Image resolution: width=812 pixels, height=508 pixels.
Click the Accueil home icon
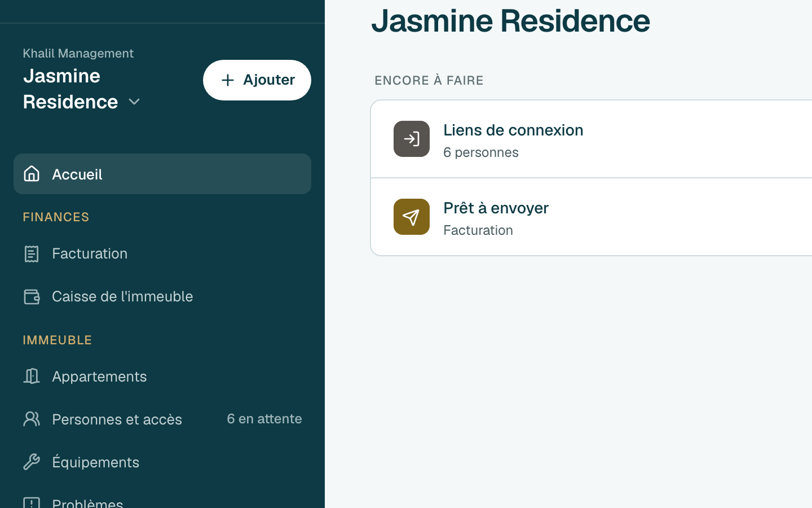pyautogui.click(x=32, y=174)
